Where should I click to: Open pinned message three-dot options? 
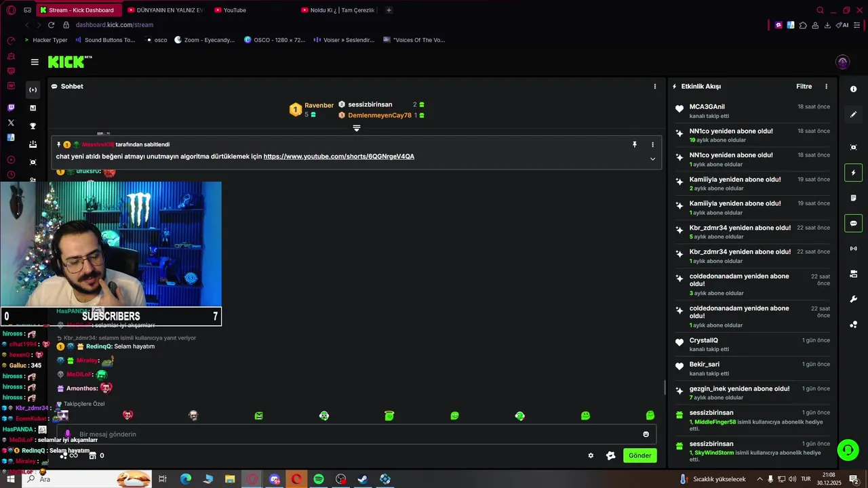[652, 144]
